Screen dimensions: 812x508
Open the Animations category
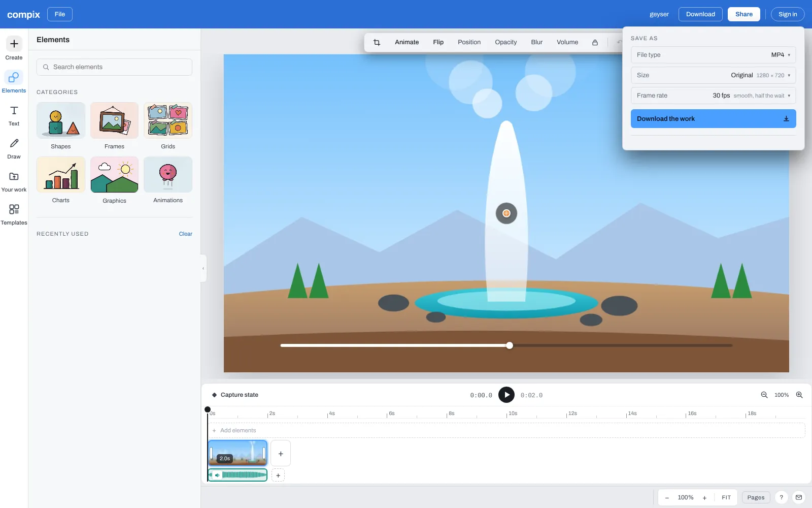pos(168,180)
